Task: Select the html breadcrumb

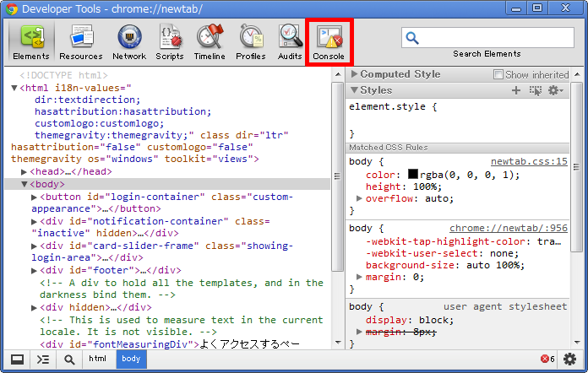Action: point(97,359)
